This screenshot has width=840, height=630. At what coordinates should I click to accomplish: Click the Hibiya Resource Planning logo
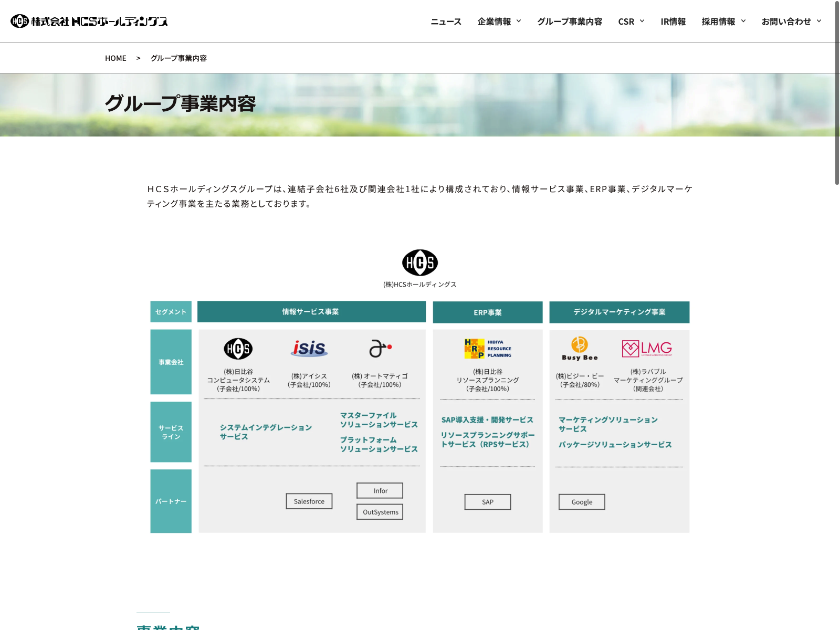(488, 349)
